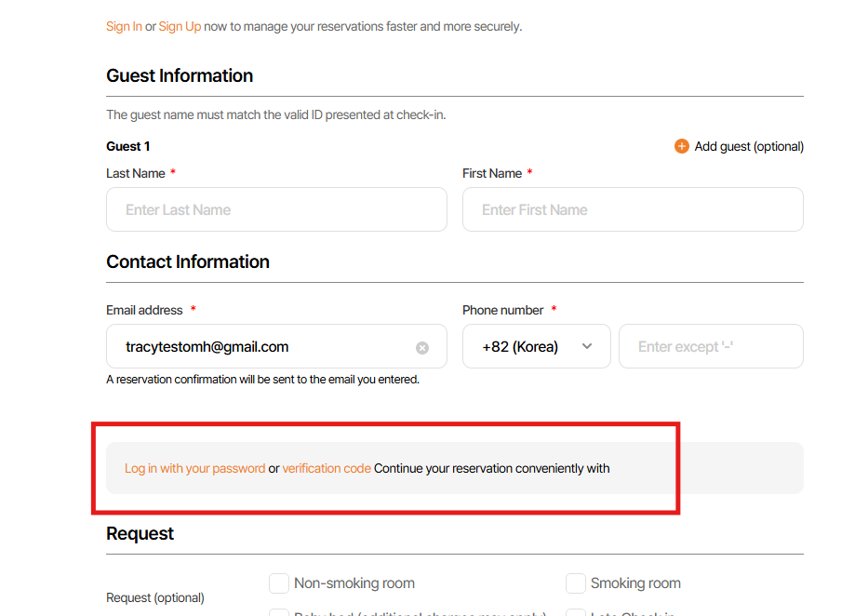Focus the phone number input field
The width and height of the screenshot is (868, 616).
[711, 346]
